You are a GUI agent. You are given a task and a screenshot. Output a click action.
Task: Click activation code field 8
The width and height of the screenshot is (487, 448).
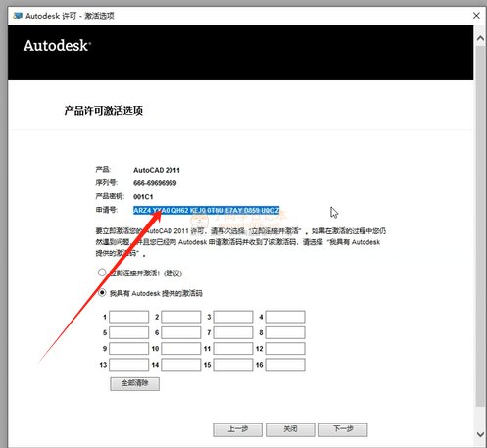pos(285,332)
